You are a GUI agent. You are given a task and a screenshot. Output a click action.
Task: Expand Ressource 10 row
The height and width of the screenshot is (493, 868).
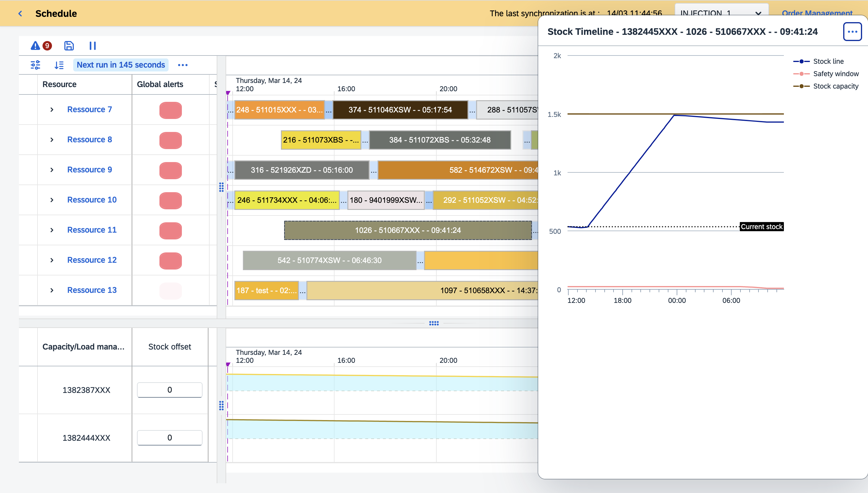coord(52,200)
